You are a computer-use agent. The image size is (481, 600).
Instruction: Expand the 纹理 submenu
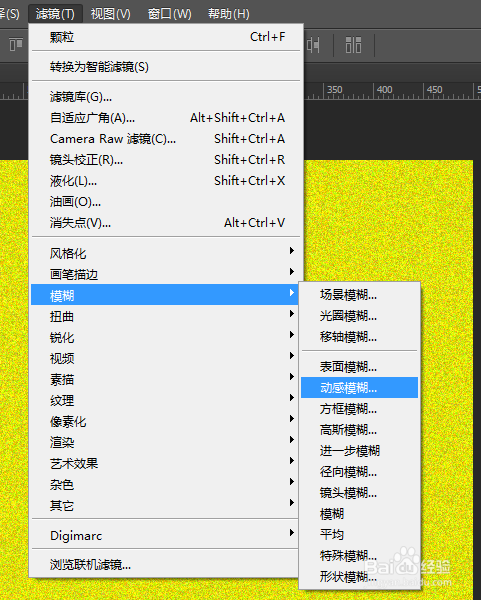165,400
